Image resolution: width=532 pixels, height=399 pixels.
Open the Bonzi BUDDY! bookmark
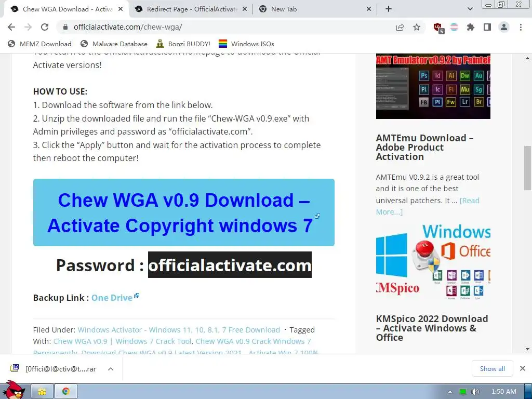(183, 44)
